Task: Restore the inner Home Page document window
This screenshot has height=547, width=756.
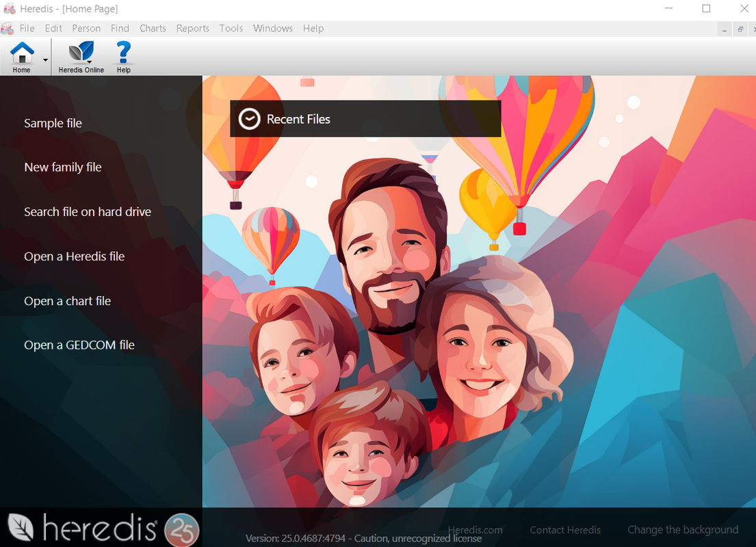Action: click(x=740, y=30)
